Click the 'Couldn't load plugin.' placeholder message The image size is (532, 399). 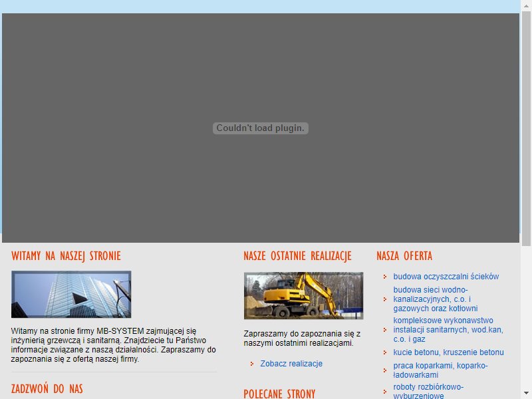pos(260,128)
